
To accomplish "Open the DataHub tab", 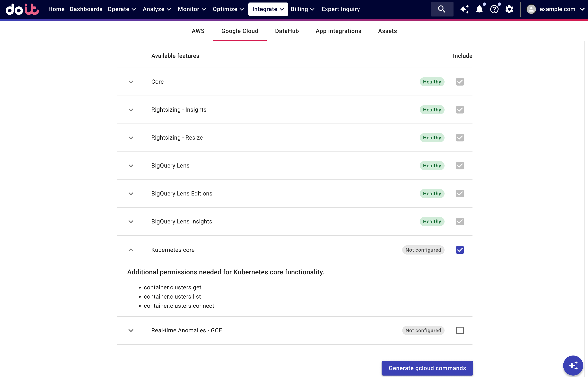I will click(287, 31).
